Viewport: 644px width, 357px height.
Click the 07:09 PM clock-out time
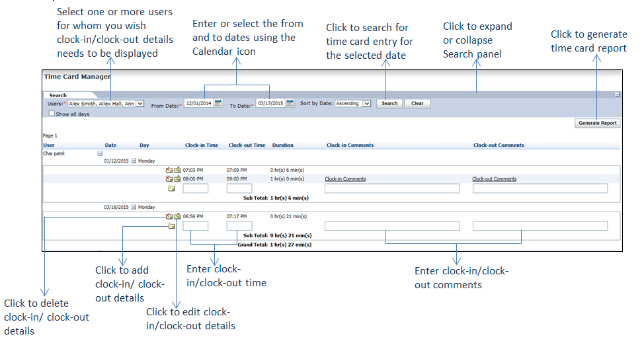point(237,170)
